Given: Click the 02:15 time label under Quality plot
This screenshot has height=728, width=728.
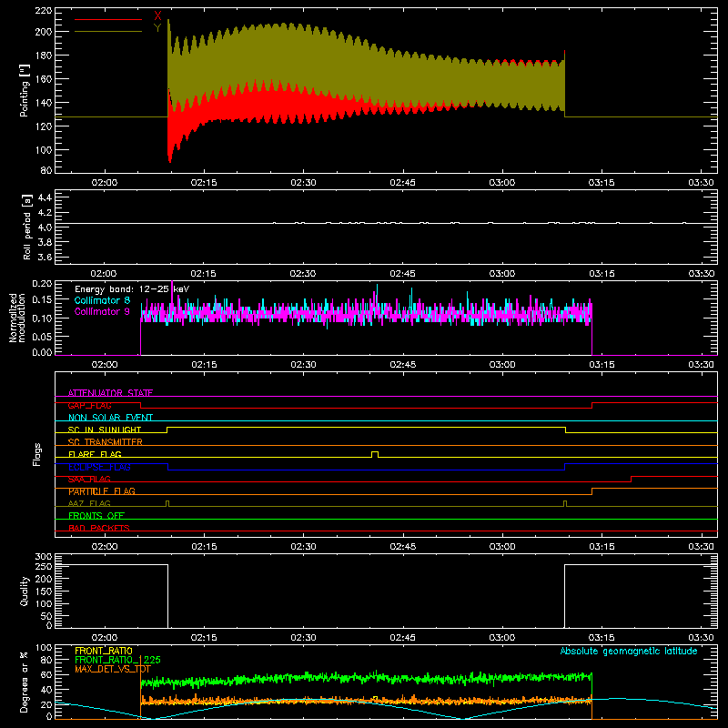Looking at the screenshot, I should pyautogui.click(x=204, y=638).
